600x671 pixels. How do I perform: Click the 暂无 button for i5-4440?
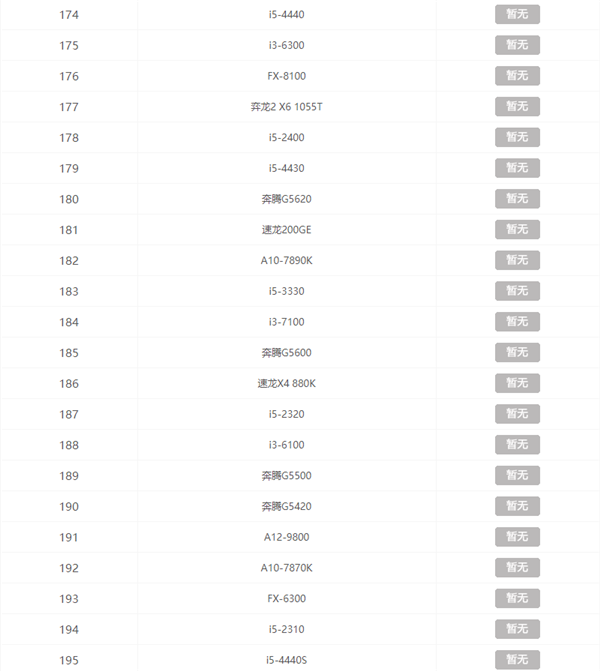(517, 14)
